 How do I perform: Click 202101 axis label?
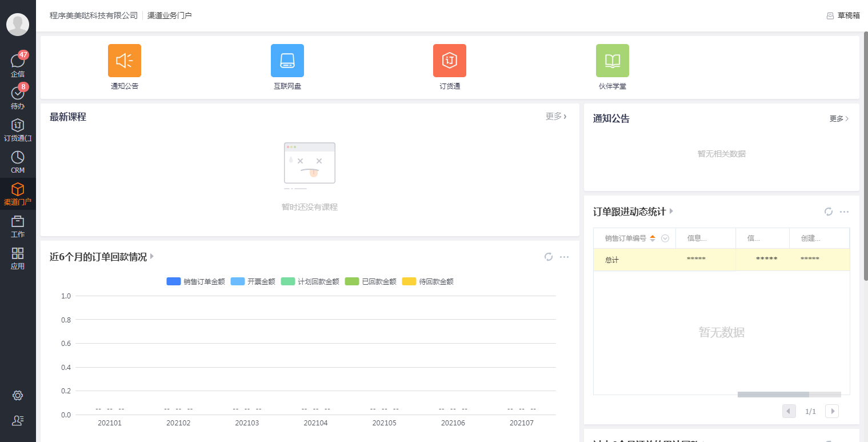110,423
